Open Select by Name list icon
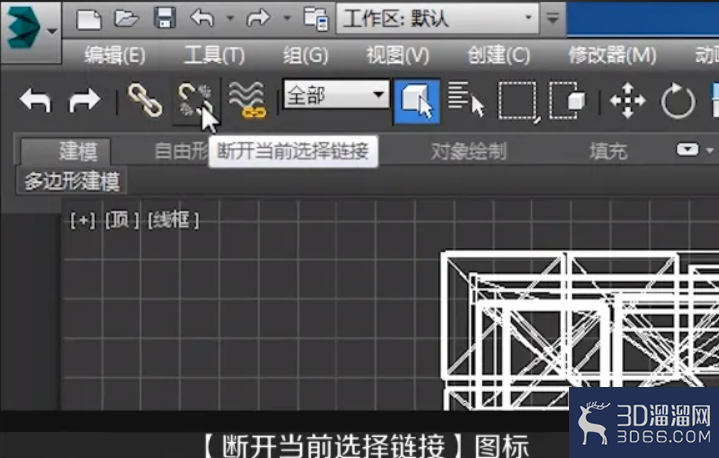Image resolution: width=719 pixels, height=458 pixels. click(466, 99)
